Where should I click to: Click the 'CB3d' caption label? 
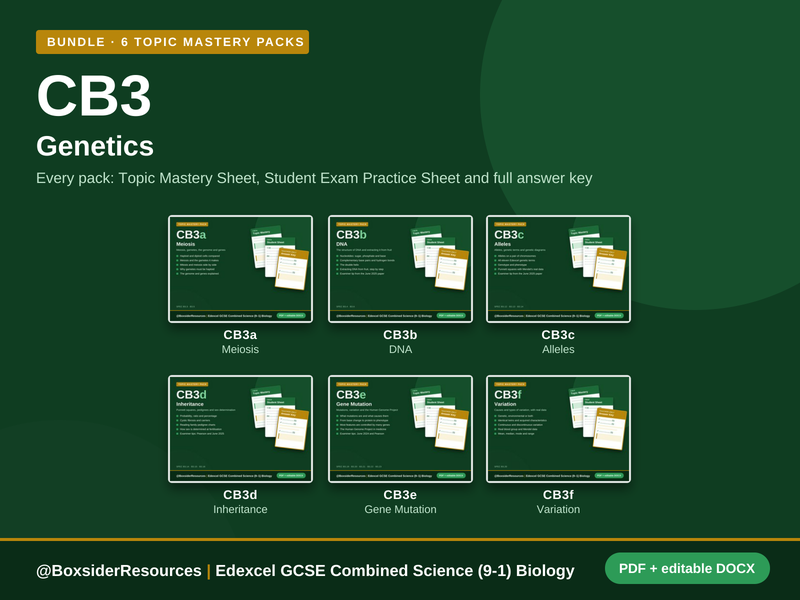click(240, 495)
